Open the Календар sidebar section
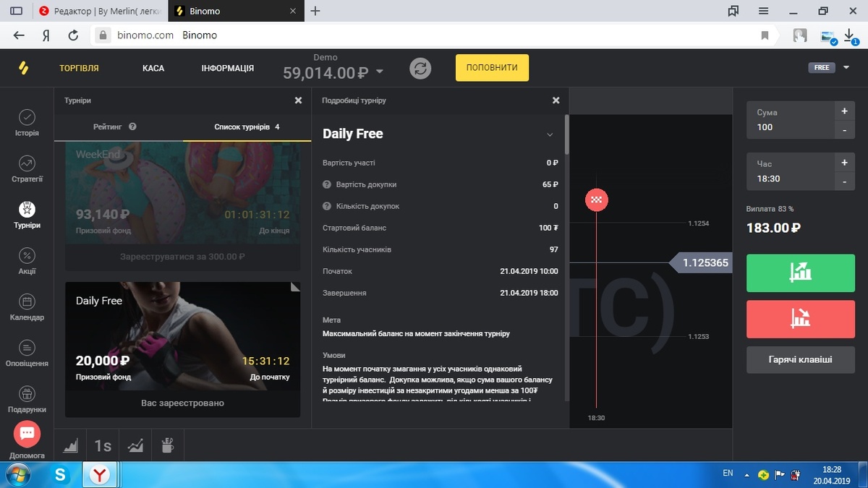The image size is (868, 488). (27, 307)
